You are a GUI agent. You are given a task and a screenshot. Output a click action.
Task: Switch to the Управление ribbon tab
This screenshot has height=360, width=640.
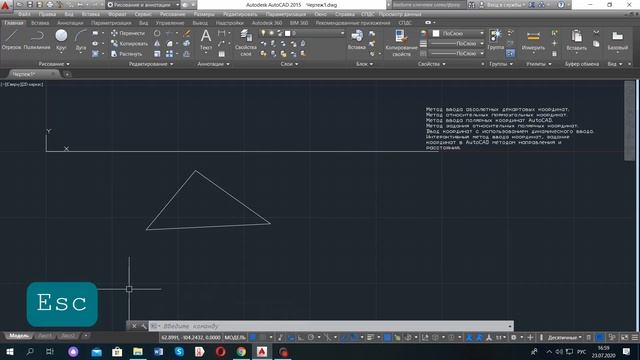point(170,23)
